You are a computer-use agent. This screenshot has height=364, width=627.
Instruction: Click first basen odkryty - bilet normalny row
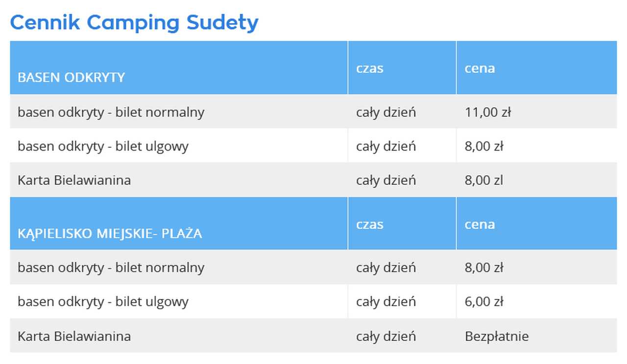point(313,112)
